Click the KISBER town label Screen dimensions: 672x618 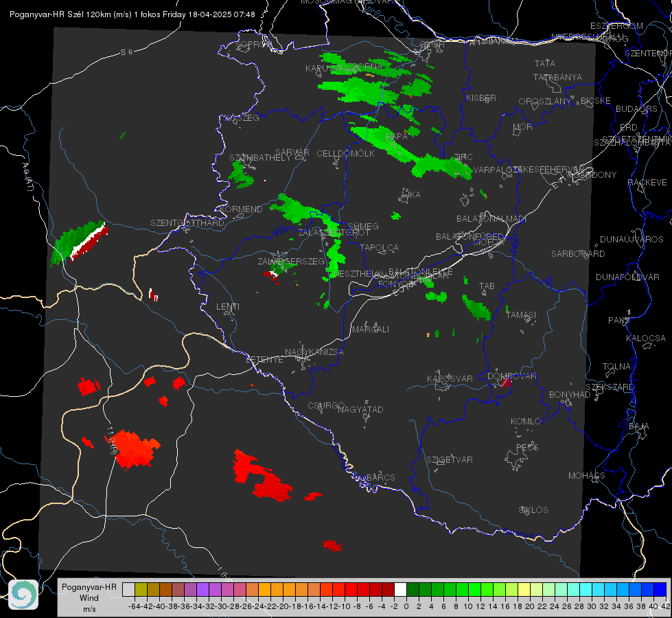(x=481, y=98)
